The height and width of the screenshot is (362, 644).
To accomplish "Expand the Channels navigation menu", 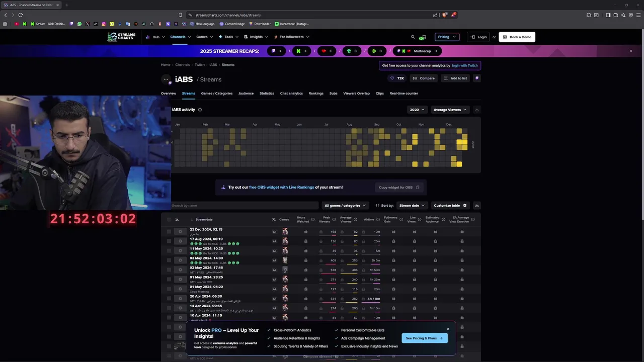I will [x=180, y=37].
